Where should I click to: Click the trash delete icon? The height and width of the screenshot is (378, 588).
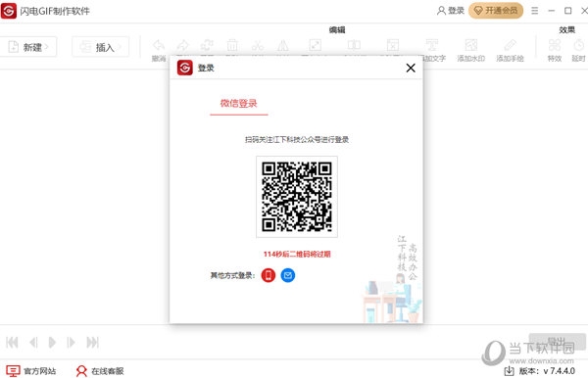(232, 46)
